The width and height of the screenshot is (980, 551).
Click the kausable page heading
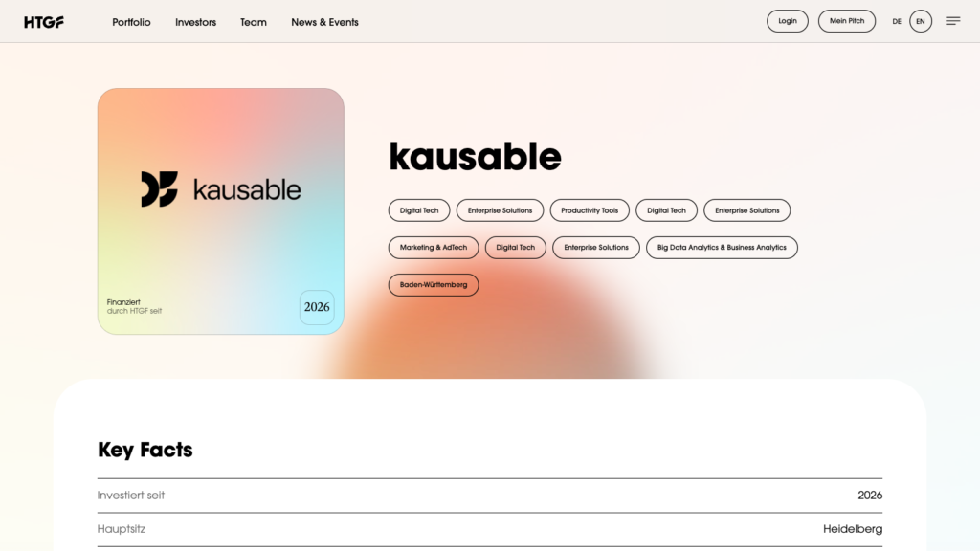point(475,156)
